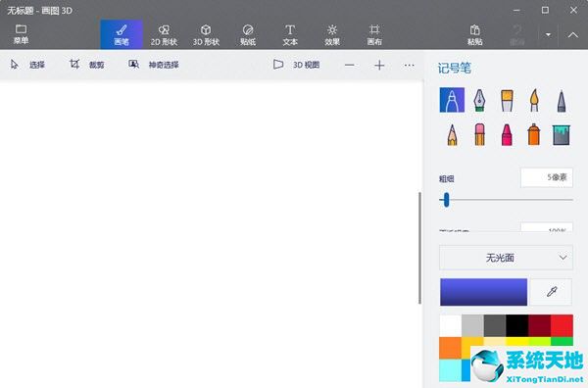
Task: Choose the light gray color swatch
Action: point(472,325)
